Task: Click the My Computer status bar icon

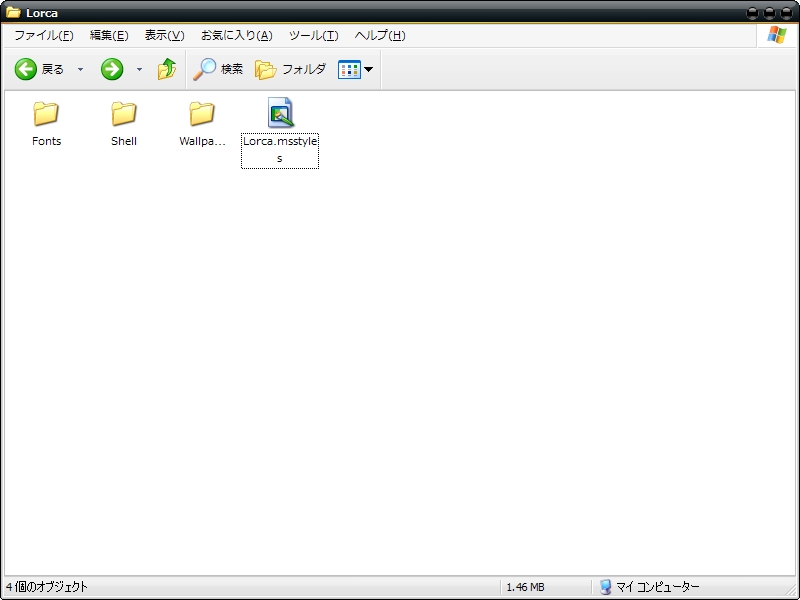Action: coord(605,587)
